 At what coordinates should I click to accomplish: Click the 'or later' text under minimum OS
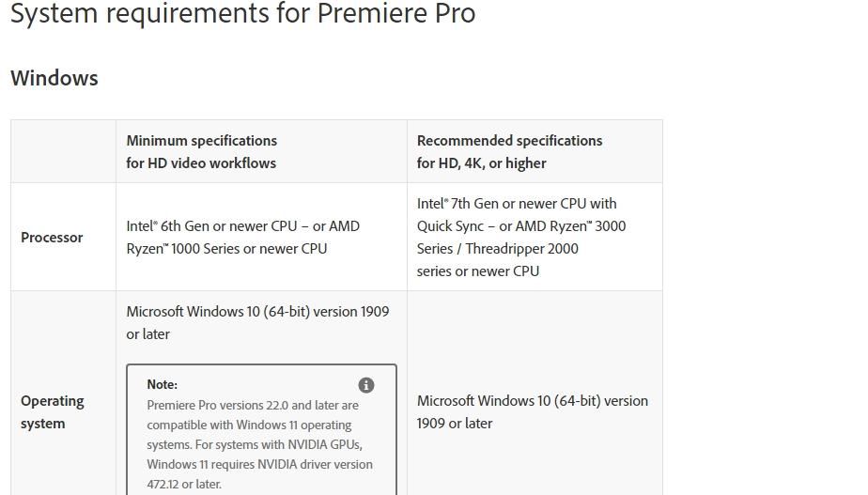click(147, 334)
